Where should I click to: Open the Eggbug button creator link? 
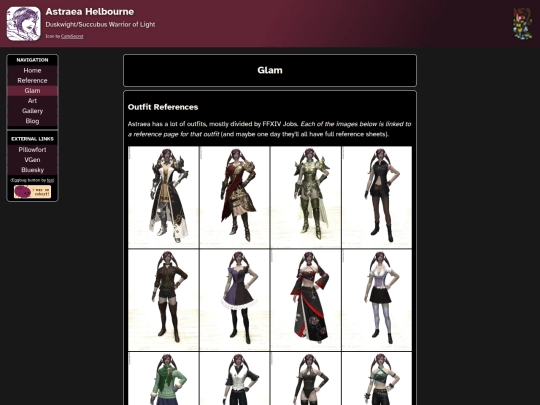tap(50, 180)
